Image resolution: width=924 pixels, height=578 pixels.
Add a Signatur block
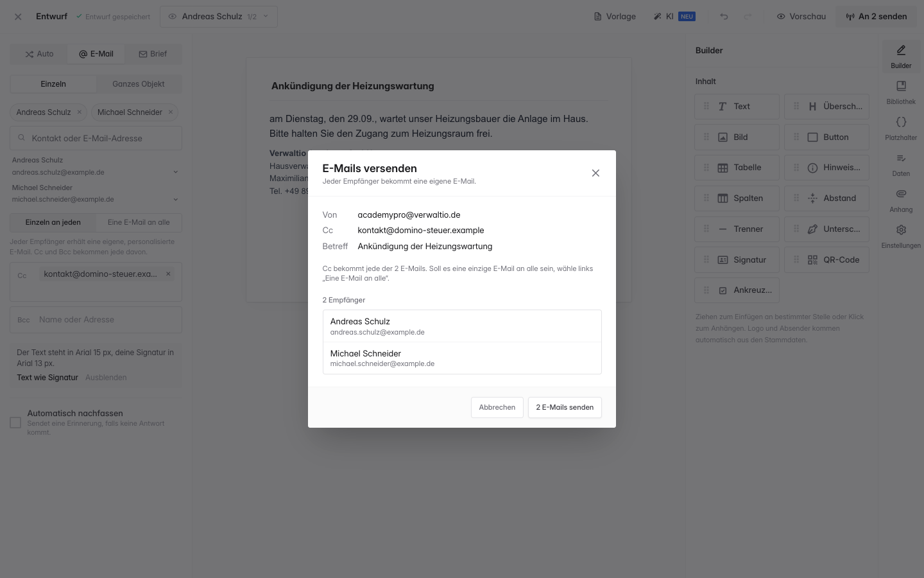coord(737,260)
